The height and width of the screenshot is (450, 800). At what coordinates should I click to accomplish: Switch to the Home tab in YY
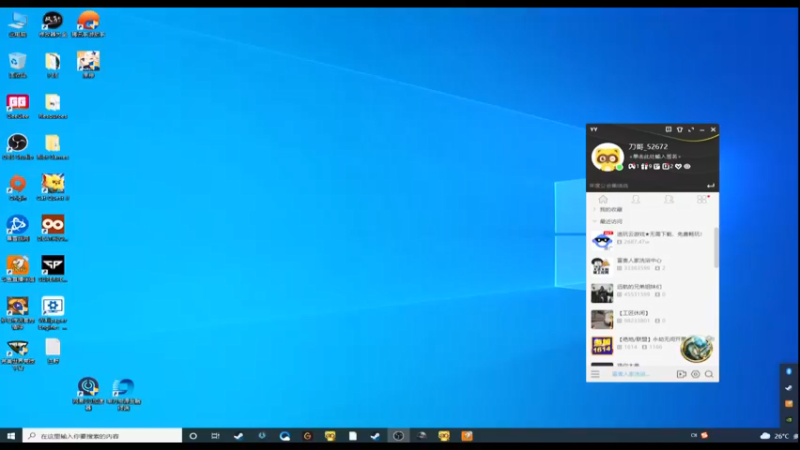tap(603, 199)
